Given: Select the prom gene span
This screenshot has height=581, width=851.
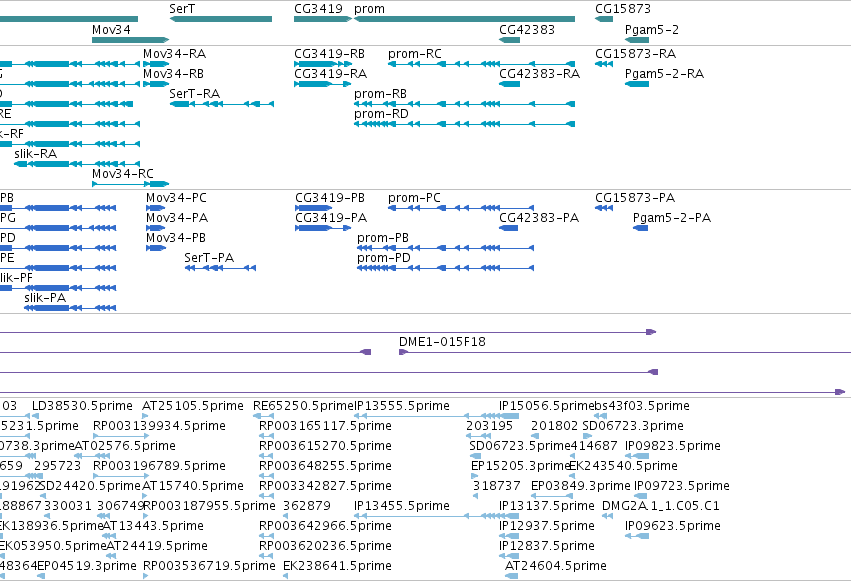Looking at the screenshot, I should [465, 19].
